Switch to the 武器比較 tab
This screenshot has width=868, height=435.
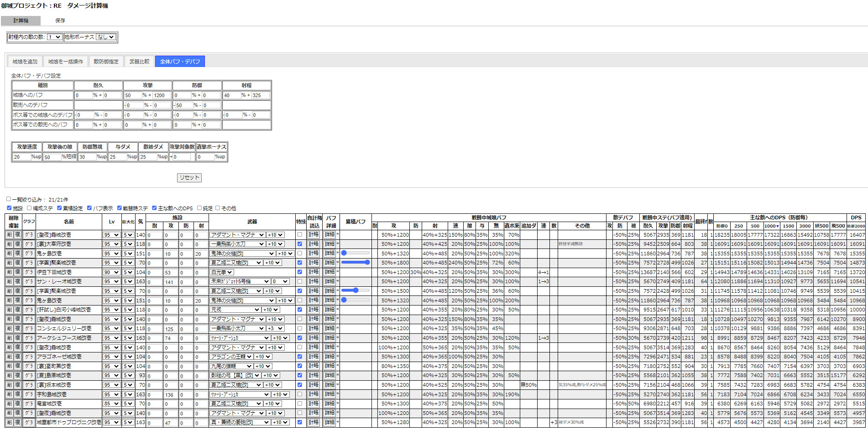(x=139, y=61)
